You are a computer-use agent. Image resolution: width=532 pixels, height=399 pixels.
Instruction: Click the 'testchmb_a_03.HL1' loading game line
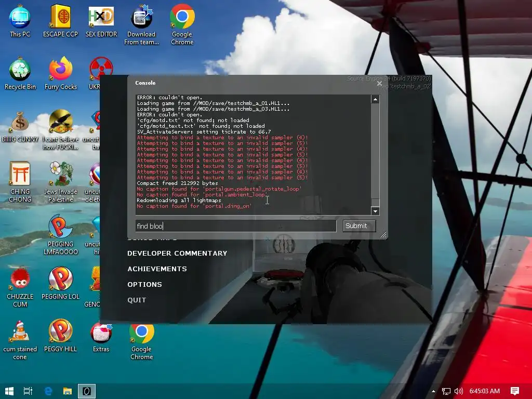[213, 109]
